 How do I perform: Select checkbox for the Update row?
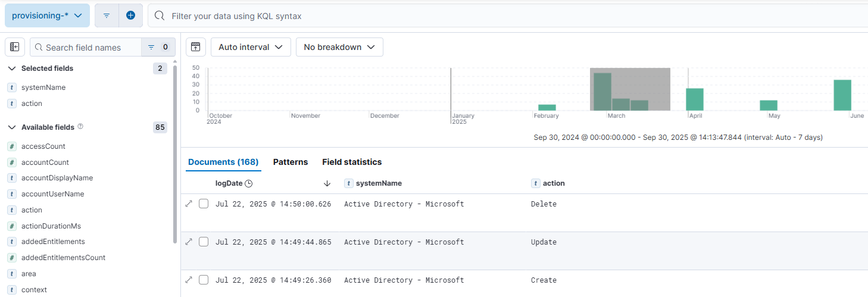204,242
